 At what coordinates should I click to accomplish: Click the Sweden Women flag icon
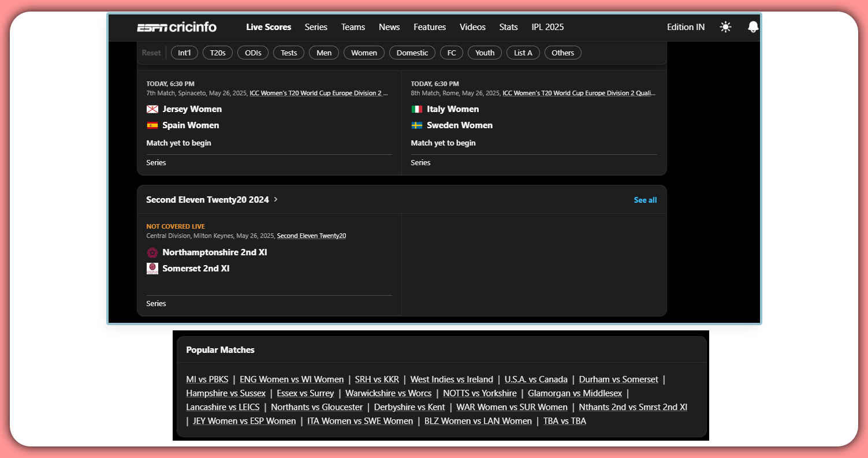(x=417, y=125)
